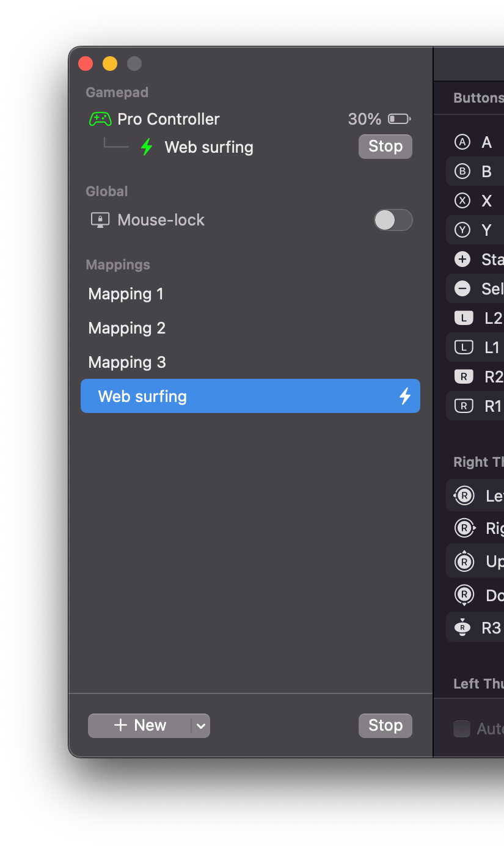The image size is (504, 848).
Task: Click the Global section header
Action: click(x=107, y=191)
